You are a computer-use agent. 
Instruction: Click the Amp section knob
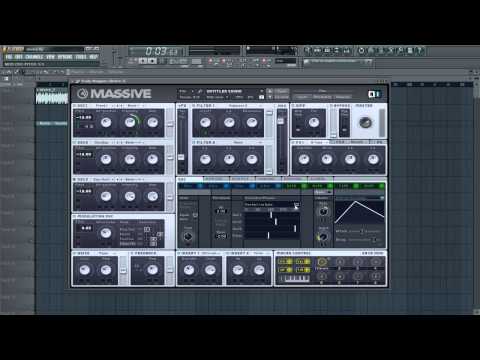coord(313,122)
